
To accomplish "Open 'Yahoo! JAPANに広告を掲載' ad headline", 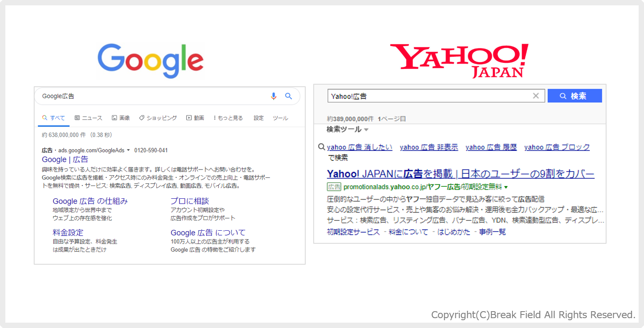I will click(x=461, y=174).
